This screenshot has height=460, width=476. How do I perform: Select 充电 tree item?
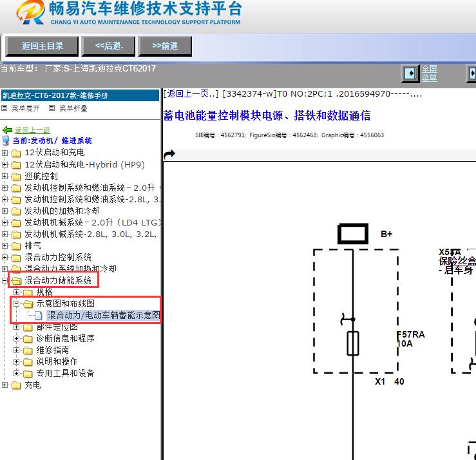point(33,385)
